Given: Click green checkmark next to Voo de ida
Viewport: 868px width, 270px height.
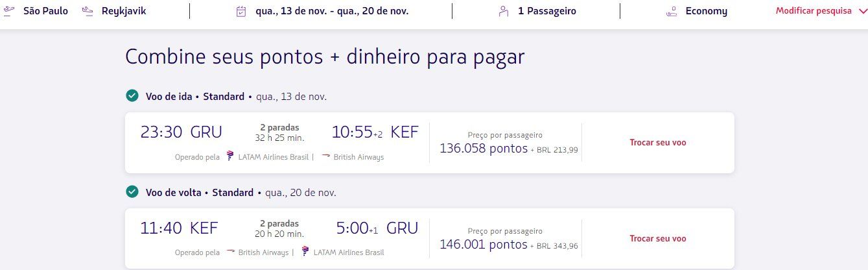Looking at the screenshot, I should click(132, 96).
